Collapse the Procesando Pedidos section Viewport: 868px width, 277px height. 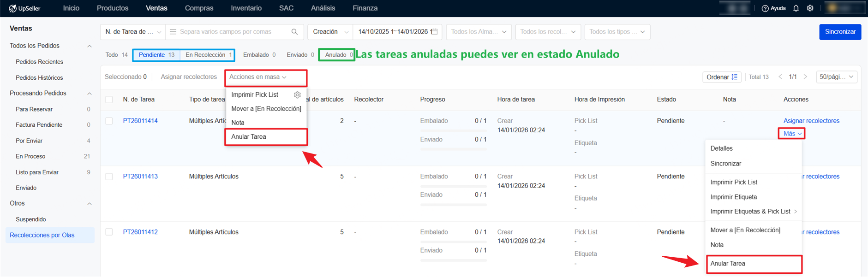90,94
